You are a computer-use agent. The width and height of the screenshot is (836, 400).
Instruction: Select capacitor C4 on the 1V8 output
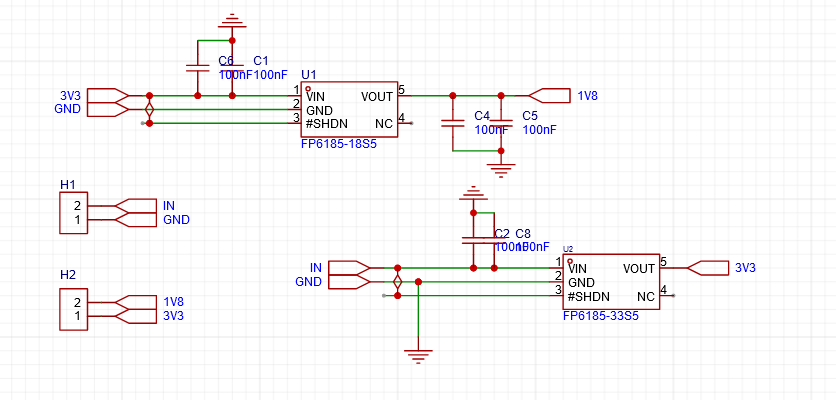click(x=452, y=123)
